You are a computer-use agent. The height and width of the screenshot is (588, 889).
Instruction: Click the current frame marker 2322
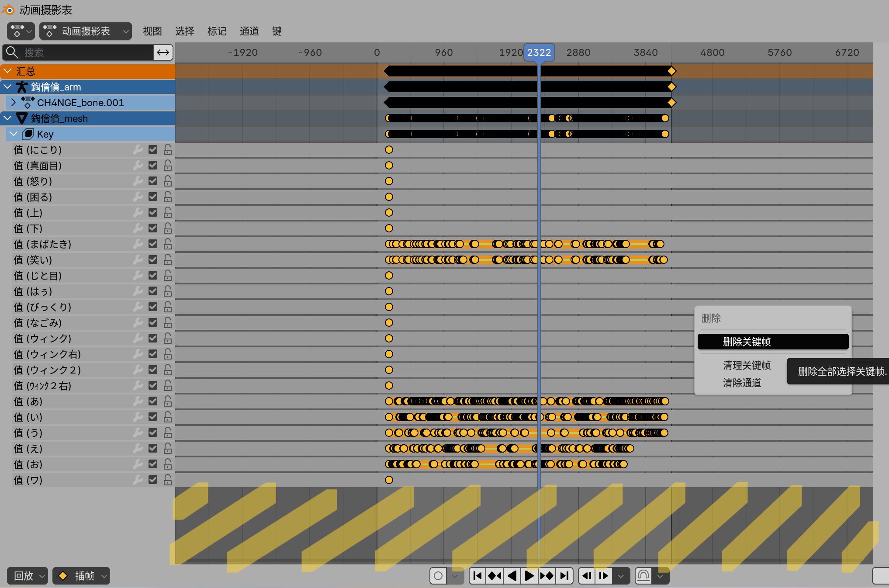click(539, 52)
